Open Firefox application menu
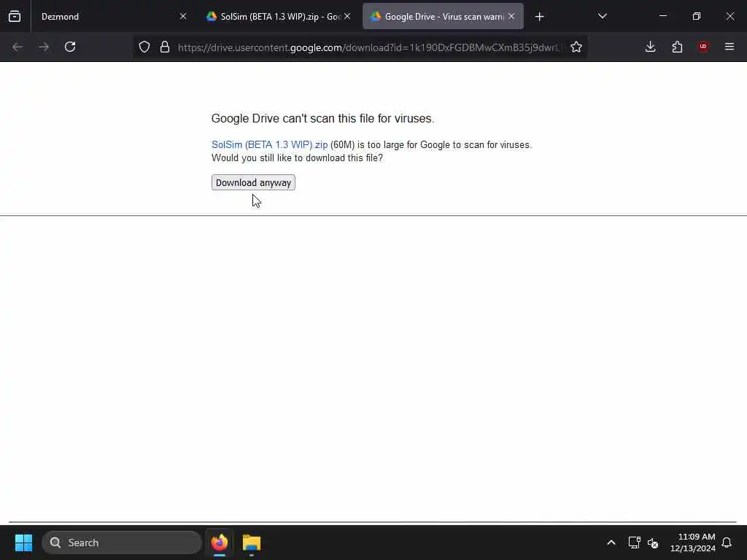747x560 pixels. (x=729, y=47)
